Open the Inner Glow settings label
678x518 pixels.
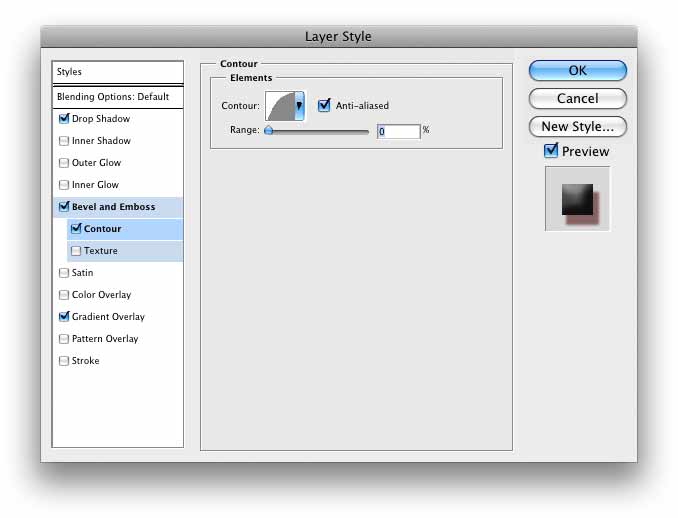95,185
